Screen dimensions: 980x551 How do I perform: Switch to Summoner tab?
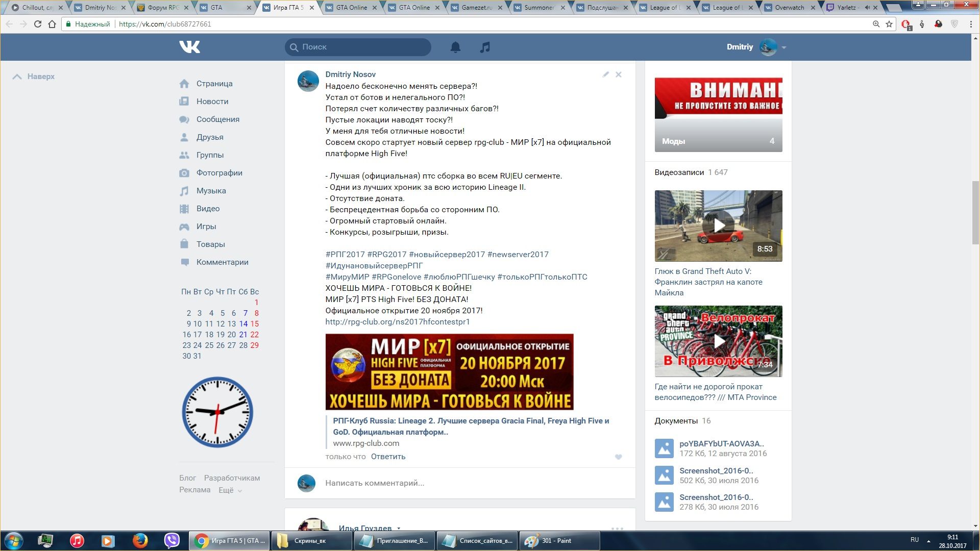540,8
